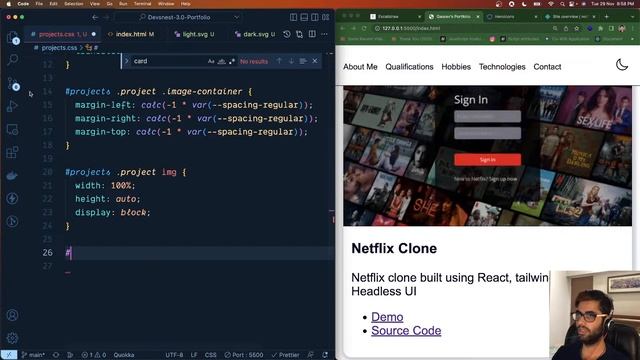This screenshot has width=640, height=360.
Task: Open the Explorer view in the activity bar
Action: (x=13, y=38)
